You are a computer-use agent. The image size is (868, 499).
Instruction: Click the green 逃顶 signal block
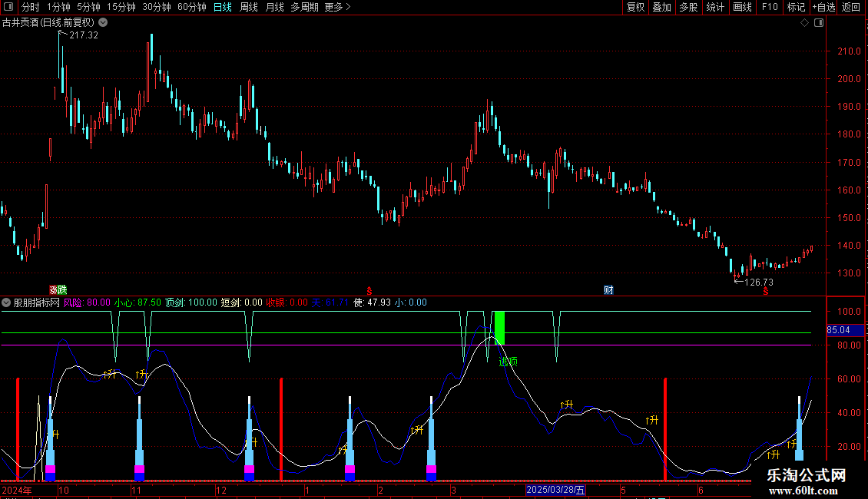click(499, 329)
